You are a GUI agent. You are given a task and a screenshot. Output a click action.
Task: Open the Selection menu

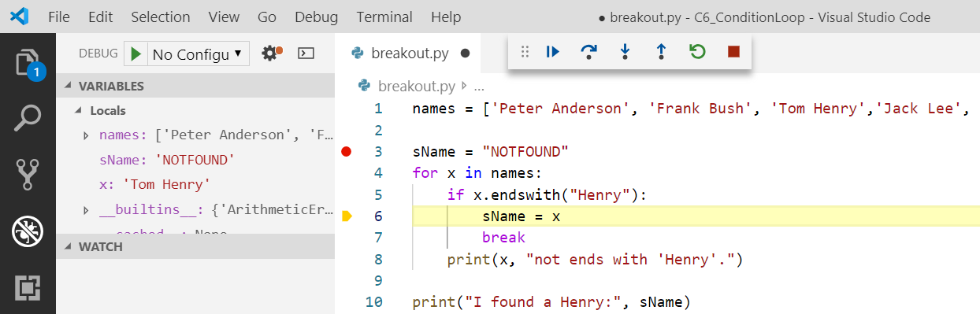tap(160, 17)
